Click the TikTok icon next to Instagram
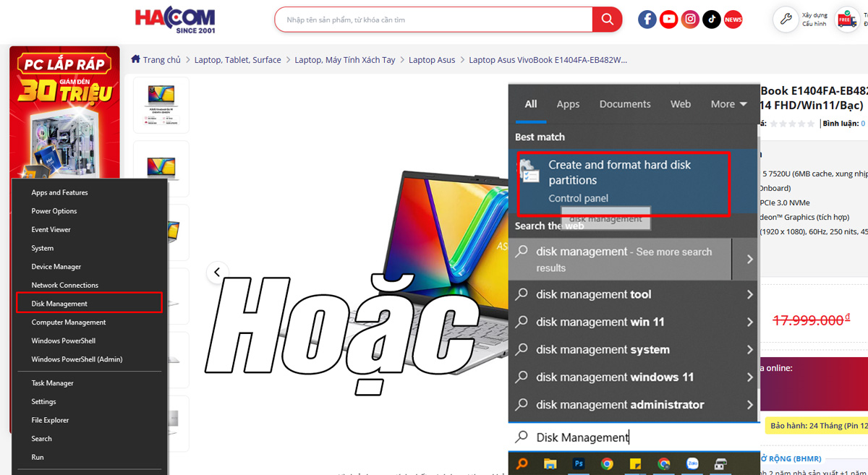Screen dimensions: 868x475 coord(711,19)
